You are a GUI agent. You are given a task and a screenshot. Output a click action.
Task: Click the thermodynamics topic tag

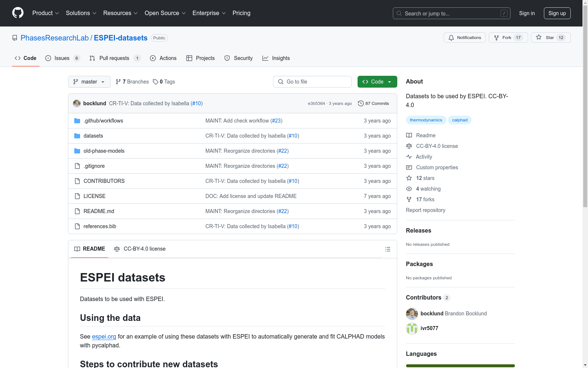(426, 120)
